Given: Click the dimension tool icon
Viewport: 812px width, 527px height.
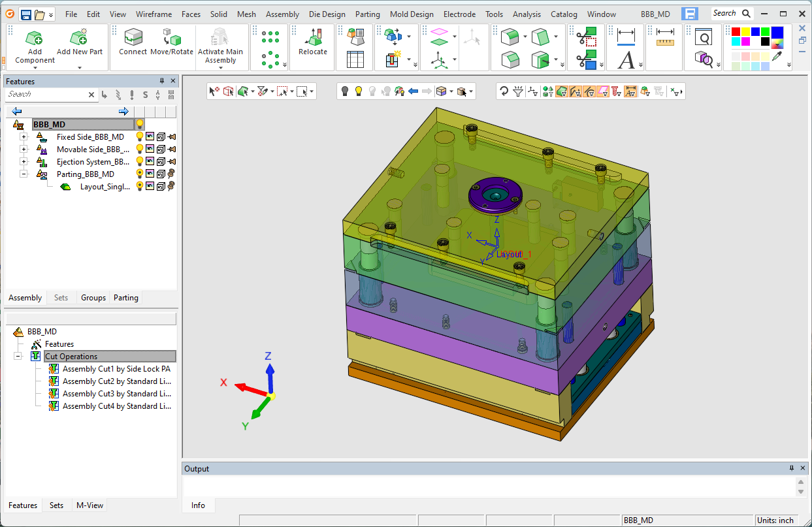Looking at the screenshot, I should tap(626, 37).
